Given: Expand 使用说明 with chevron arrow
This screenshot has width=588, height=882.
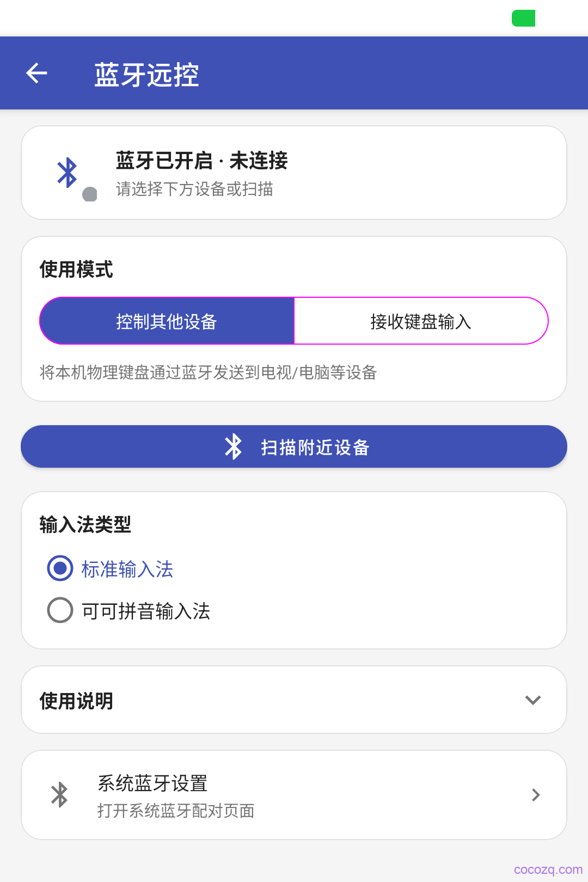Looking at the screenshot, I should 533,700.
